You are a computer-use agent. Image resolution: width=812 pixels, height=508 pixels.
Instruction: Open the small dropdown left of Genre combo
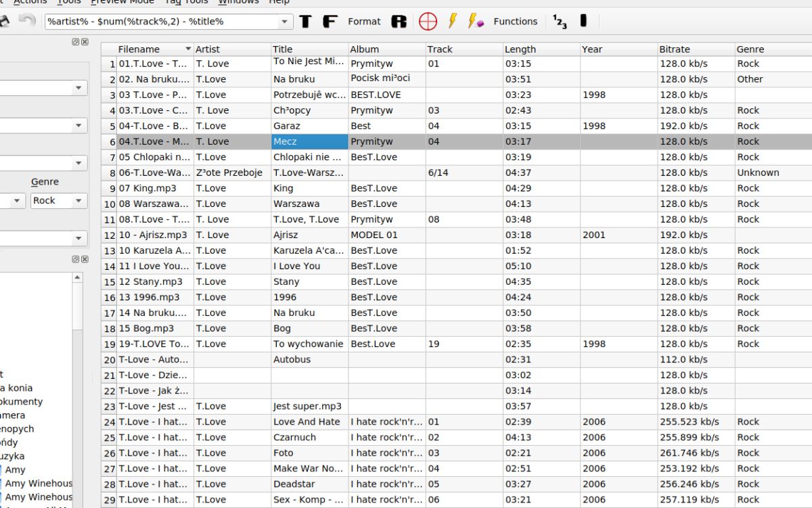tap(18, 201)
